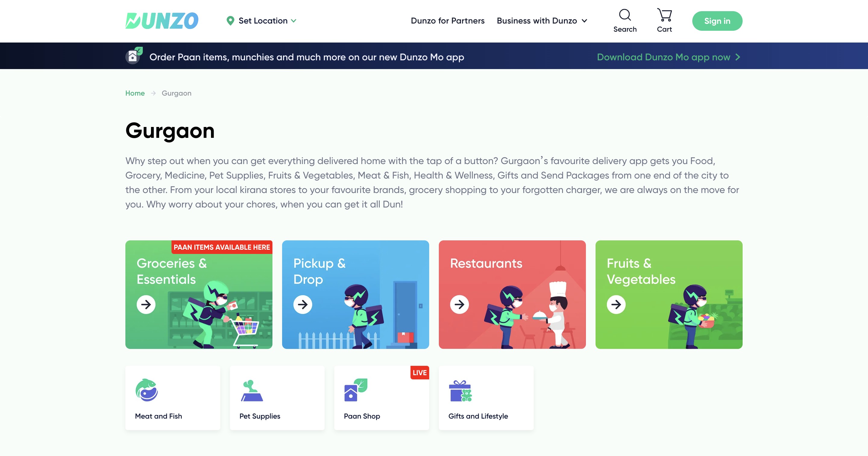Click Download Dunzo Mo app now link
The image size is (868, 456).
coord(663,57)
